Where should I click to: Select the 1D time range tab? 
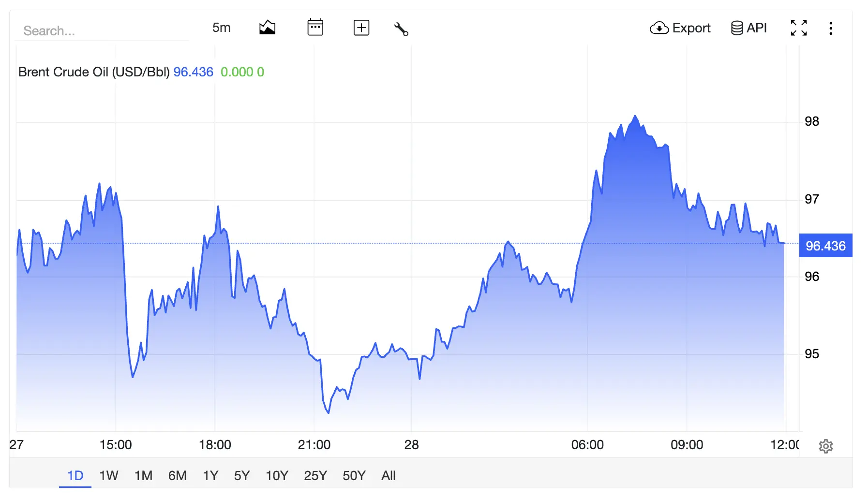pos(75,476)
